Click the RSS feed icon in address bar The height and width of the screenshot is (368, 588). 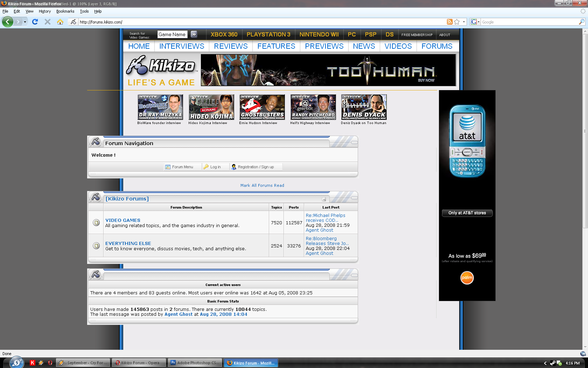click(450, 22)
